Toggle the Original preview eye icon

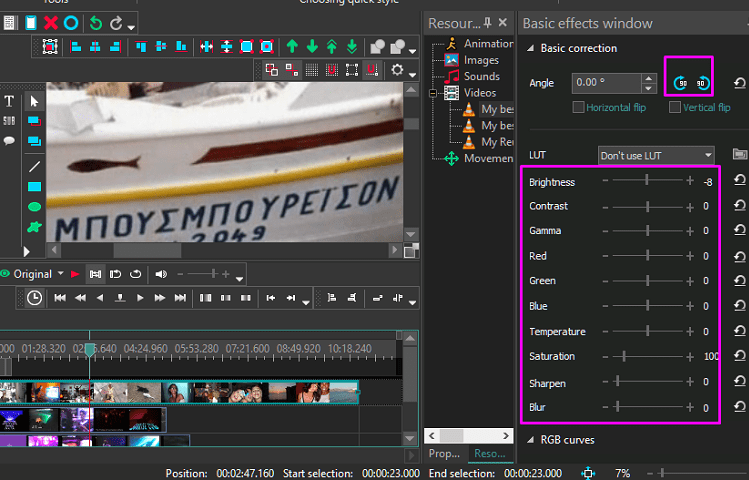pyautogui.click(x=5, y=274)
